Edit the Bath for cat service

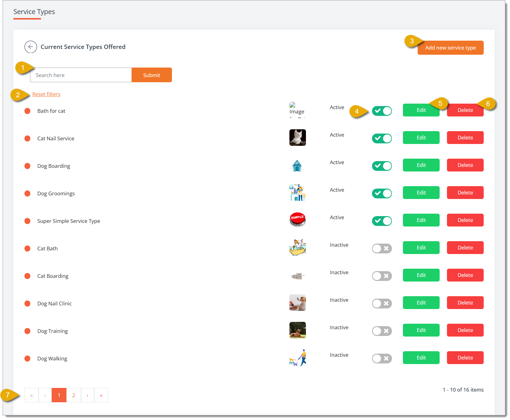coord(421,110)
